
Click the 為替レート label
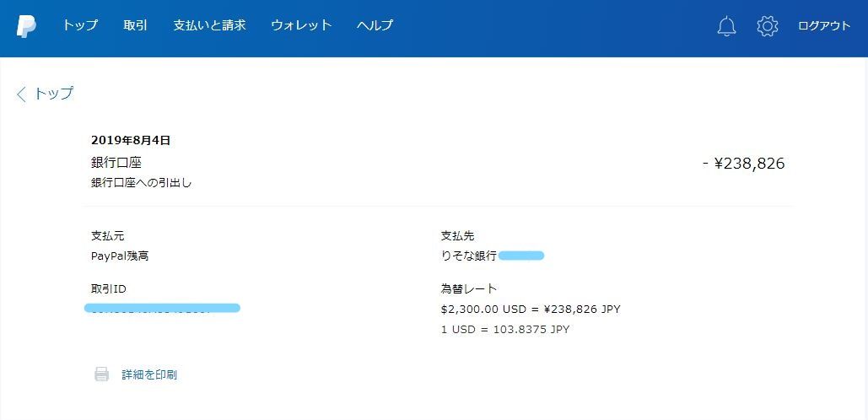[469, 288]
